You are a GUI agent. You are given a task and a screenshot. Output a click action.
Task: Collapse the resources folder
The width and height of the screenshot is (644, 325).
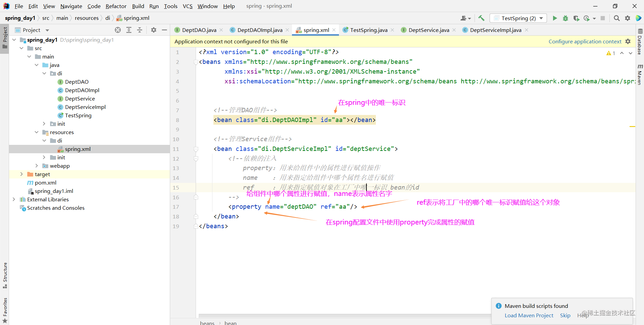pos(37,132)
